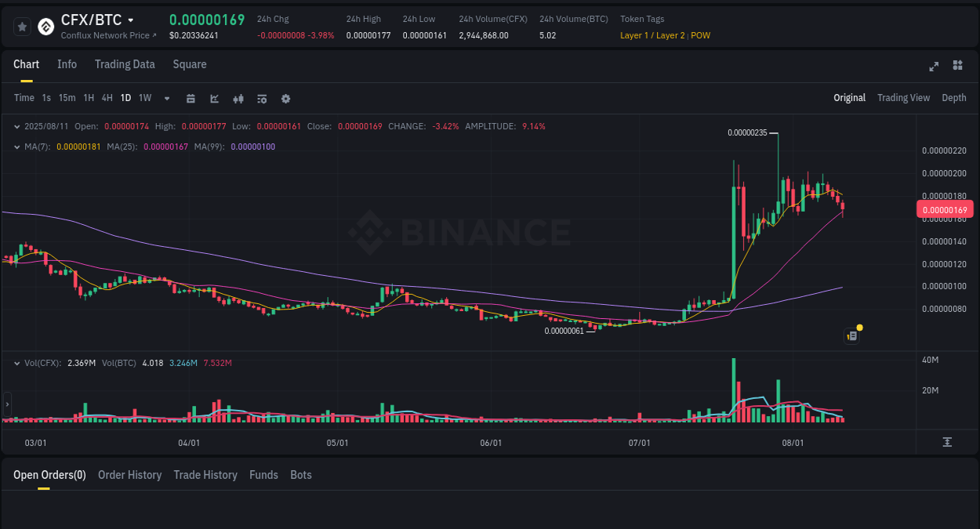
Task: Add CFX/BTC to favorites with star icon
Action: point(23,27)
